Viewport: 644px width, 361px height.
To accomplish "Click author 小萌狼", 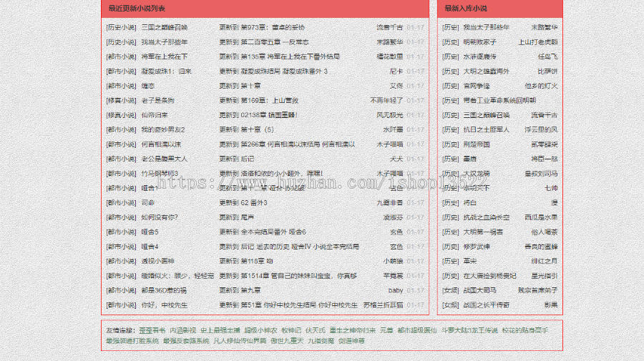I will pyautogui.click(x=393, y=261).
